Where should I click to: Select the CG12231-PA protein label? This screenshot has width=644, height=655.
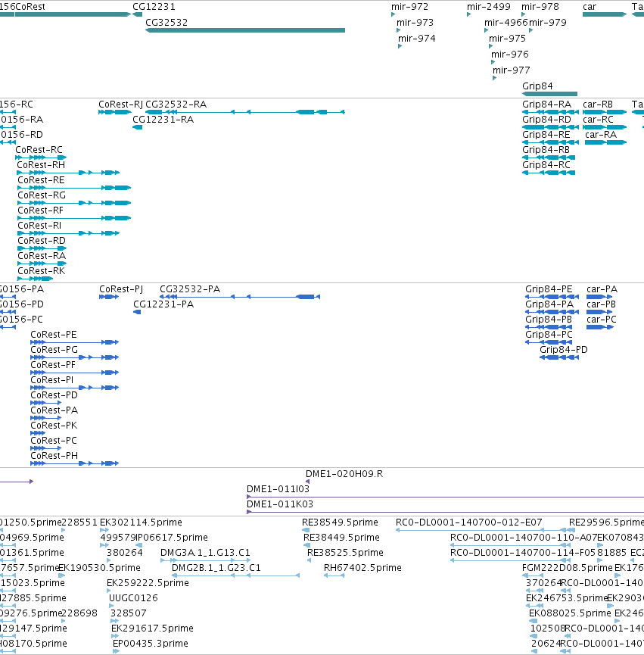pyautogui.click(x=163, y=304)
